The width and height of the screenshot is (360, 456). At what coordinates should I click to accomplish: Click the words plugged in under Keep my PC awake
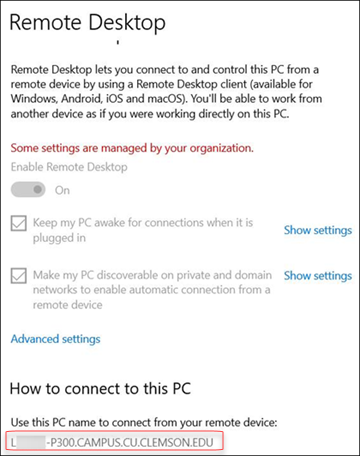click(59, 238)
